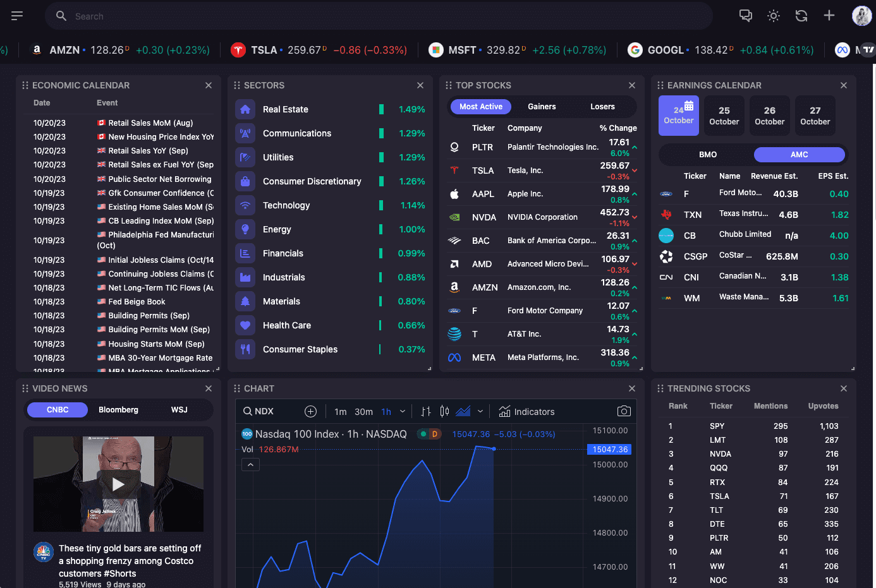Image resolution: width=876 pixels, height=588 pixels.
Task: Open the NDX symbol search in Chart
Action: pos(259,412)
